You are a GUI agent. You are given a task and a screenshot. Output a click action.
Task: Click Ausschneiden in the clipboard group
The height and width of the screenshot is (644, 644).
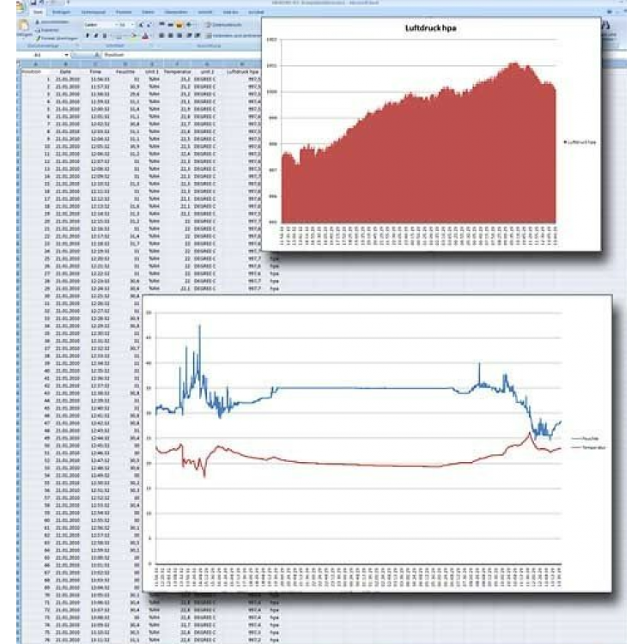pyautogui.click(x=52, y=21)
